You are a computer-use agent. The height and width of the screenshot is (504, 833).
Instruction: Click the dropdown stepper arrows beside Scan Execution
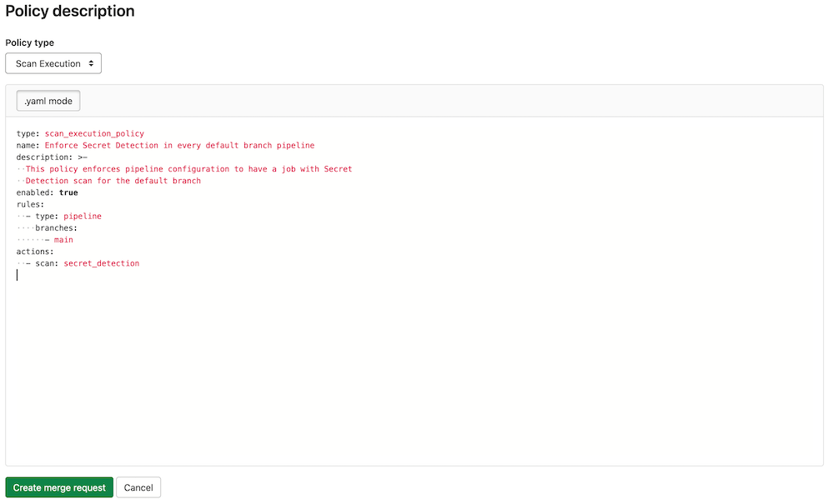[90, 62]
